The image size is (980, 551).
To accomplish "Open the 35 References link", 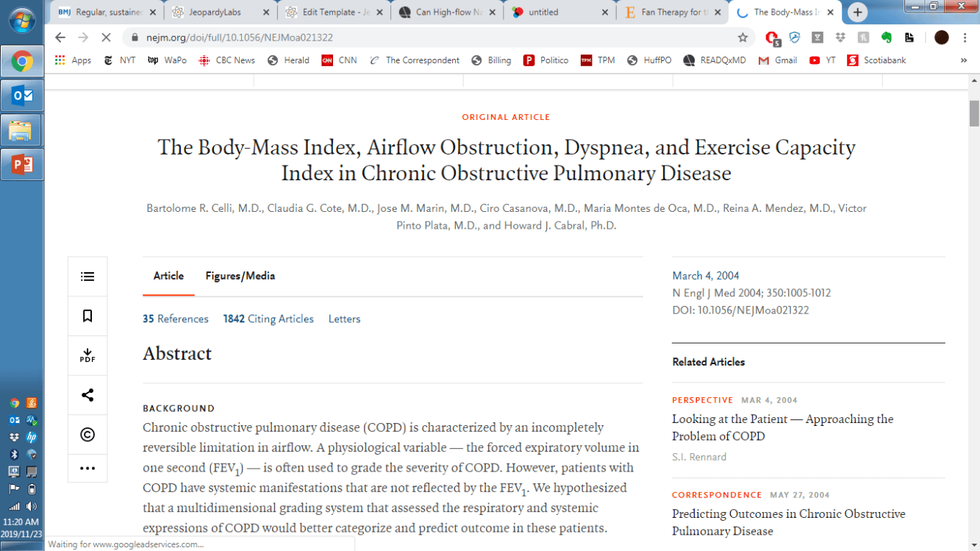I will pyautogui.click(x=176, y=319).
